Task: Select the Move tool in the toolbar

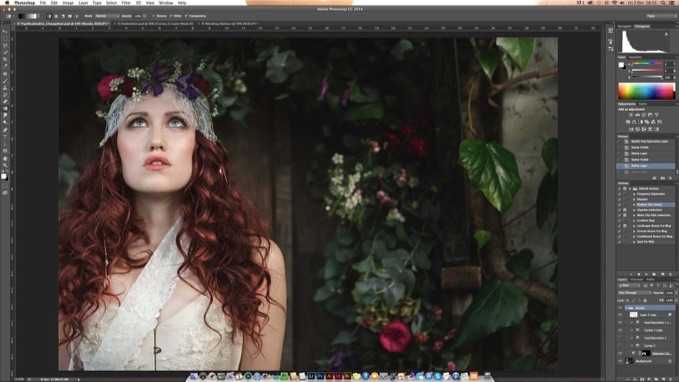Action: [5, 32]
